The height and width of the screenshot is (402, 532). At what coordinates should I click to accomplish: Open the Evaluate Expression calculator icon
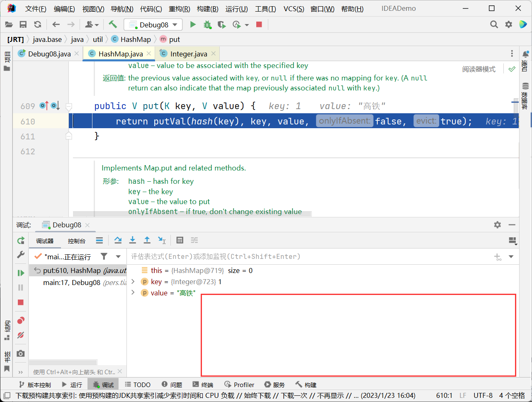180,240
